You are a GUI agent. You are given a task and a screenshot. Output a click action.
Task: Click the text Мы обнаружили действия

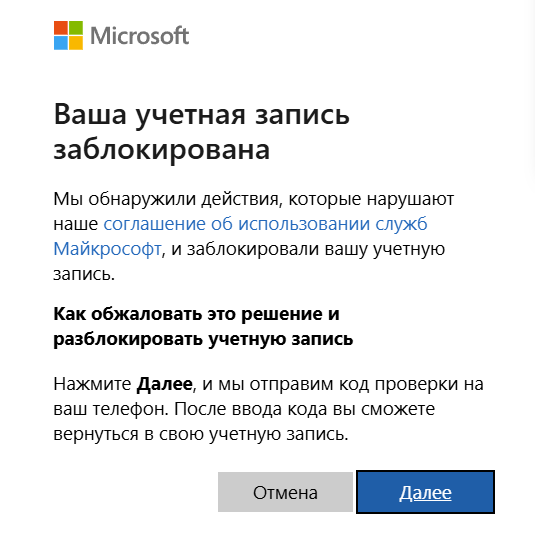167,199
